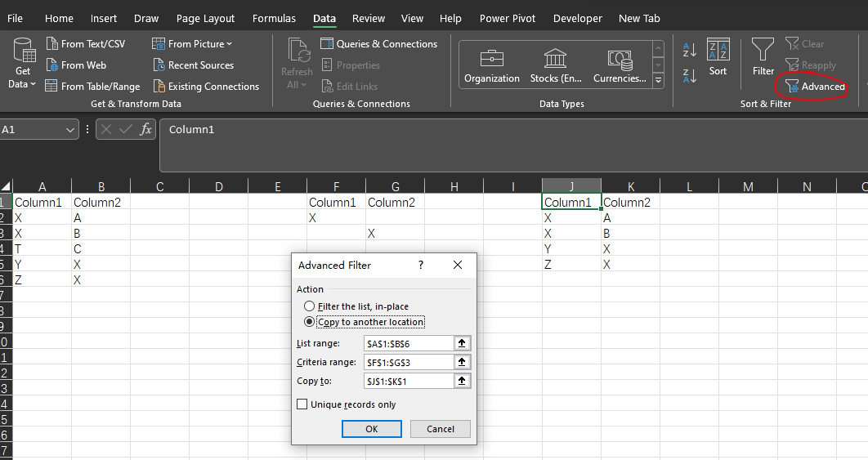Click the Criteria range input field
This screenshot has width=868, height=460.
[409, 362]
